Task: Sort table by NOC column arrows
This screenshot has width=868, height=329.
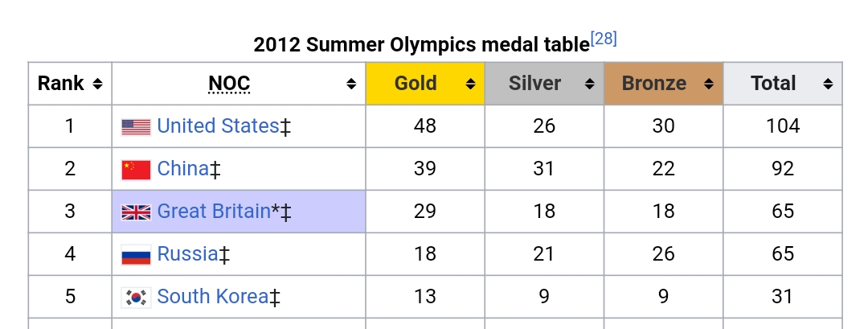Action: pyautogui.click(x=351, y=84)
